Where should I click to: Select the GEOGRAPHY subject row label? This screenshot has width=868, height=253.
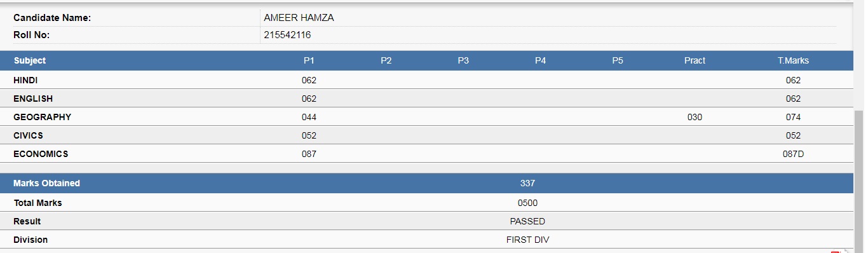pyautogui.click(x=42, y=117)
